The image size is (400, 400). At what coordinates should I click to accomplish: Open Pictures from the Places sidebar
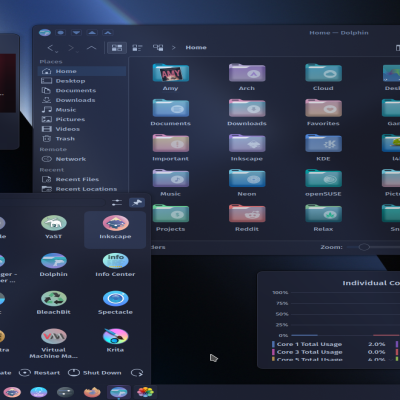(x=82, y=119)
